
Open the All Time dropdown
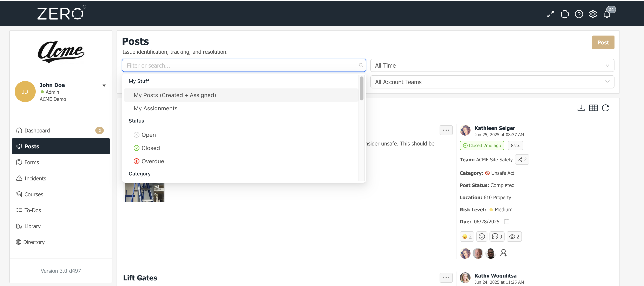pos(492,65)
